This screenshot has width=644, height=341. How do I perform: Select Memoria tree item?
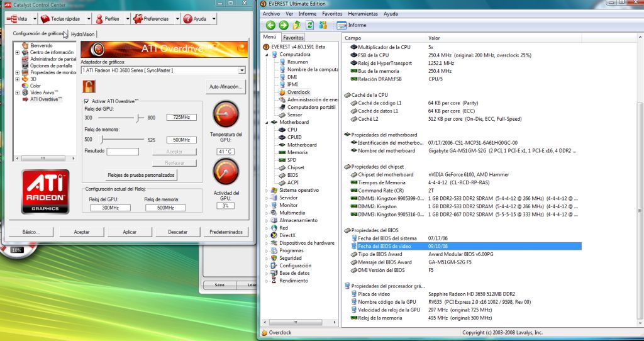[x=297, y=152]
